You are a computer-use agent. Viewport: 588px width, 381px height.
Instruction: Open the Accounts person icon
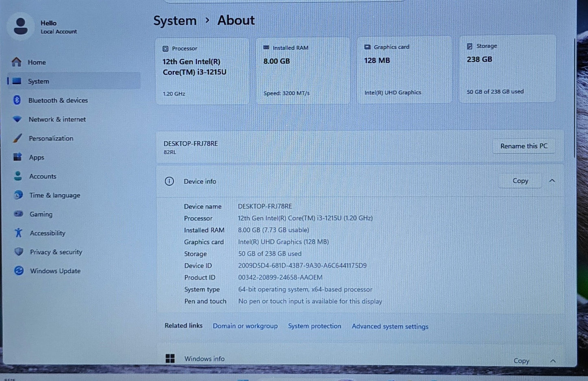click(x=18, y=176)
